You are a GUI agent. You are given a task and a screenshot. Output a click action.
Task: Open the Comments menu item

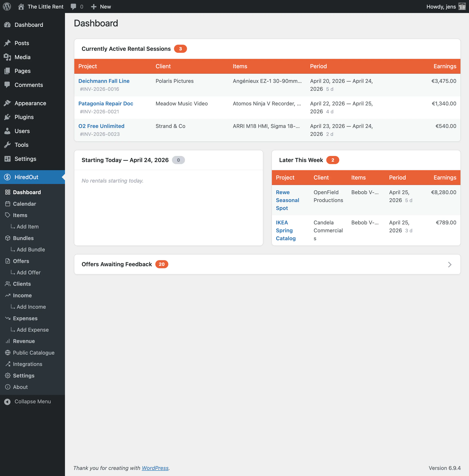tap(32, 85)
